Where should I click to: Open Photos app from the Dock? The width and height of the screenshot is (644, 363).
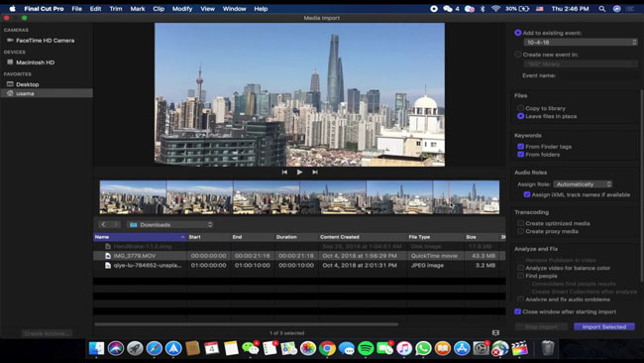click(x=308, y=348)
